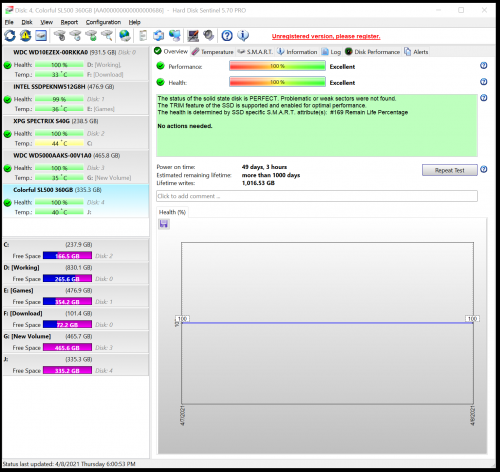
Task: Switch to the Log tab
Action: (331, 52)
